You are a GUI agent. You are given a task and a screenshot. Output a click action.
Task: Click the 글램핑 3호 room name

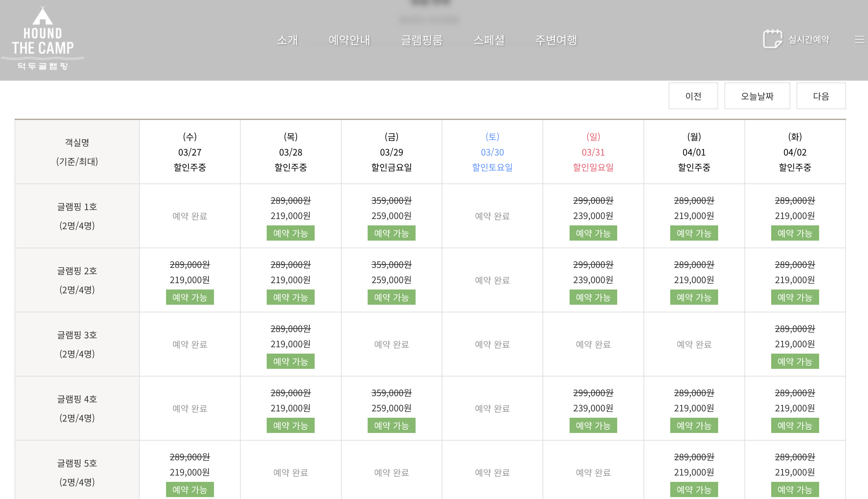click(x=77, y=335)
